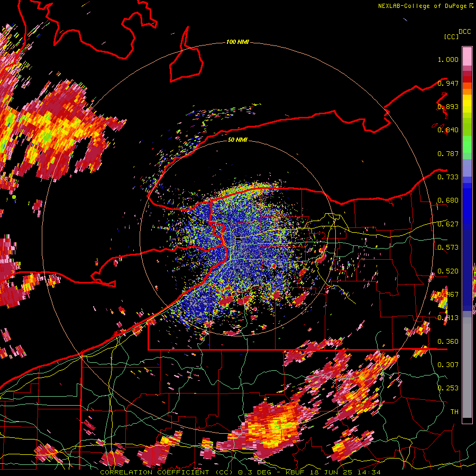Click the 50 NMI range ring label
The height and width of the screenshot is (476, 476).
pos(237,140)
